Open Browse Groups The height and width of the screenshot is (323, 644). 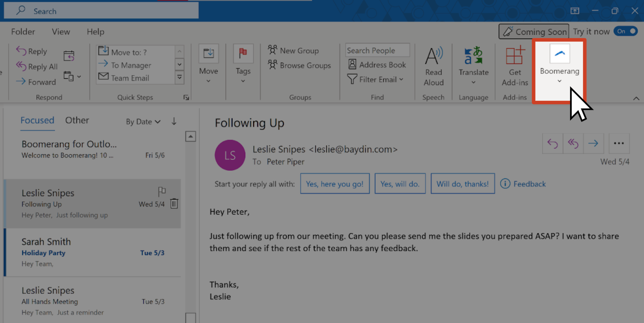[299, 65]
